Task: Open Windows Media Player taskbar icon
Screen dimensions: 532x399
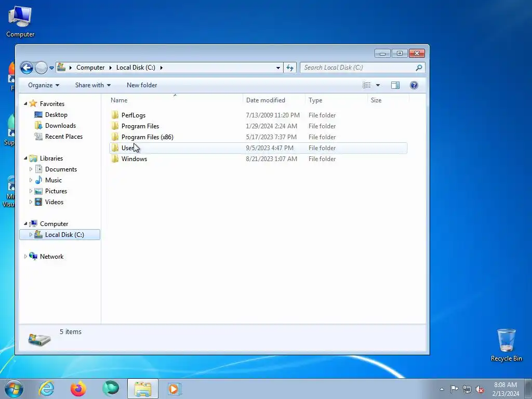Action: click(x=175, y=389)
